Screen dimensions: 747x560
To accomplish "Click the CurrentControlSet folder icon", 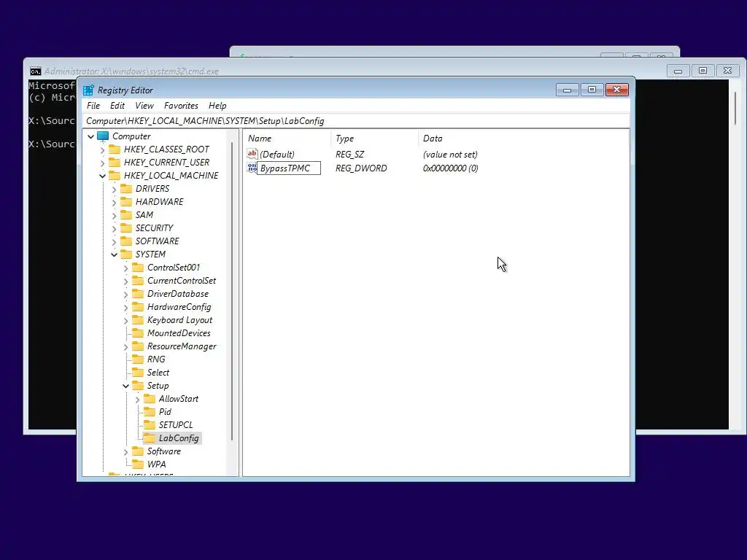I will click(138, 281).
